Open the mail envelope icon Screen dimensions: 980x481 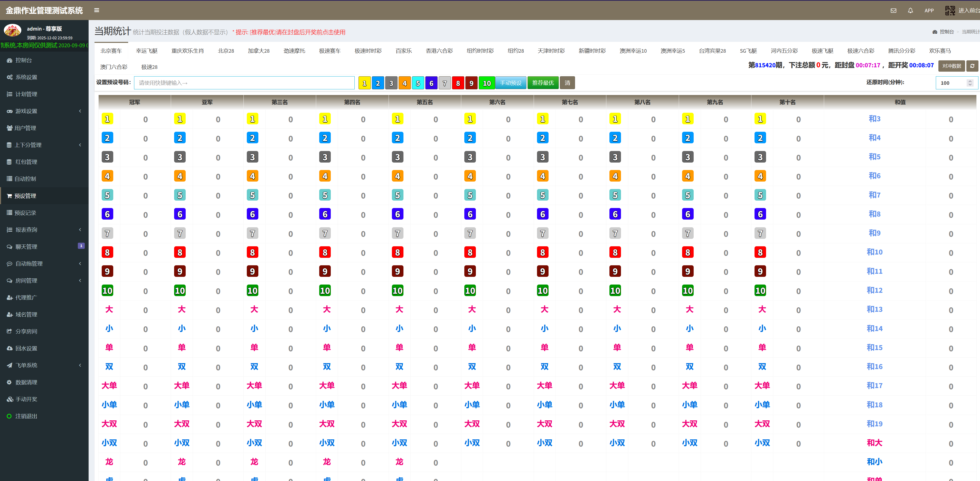893,11
